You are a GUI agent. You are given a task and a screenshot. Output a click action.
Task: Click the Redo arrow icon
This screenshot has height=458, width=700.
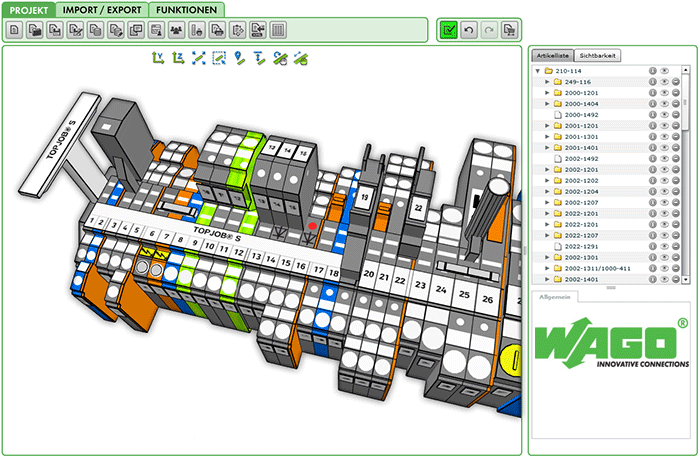[x=489, y=30]
